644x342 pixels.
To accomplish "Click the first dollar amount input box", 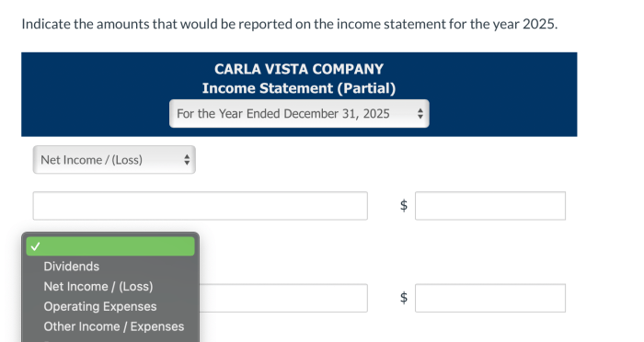I will point(490,206).
